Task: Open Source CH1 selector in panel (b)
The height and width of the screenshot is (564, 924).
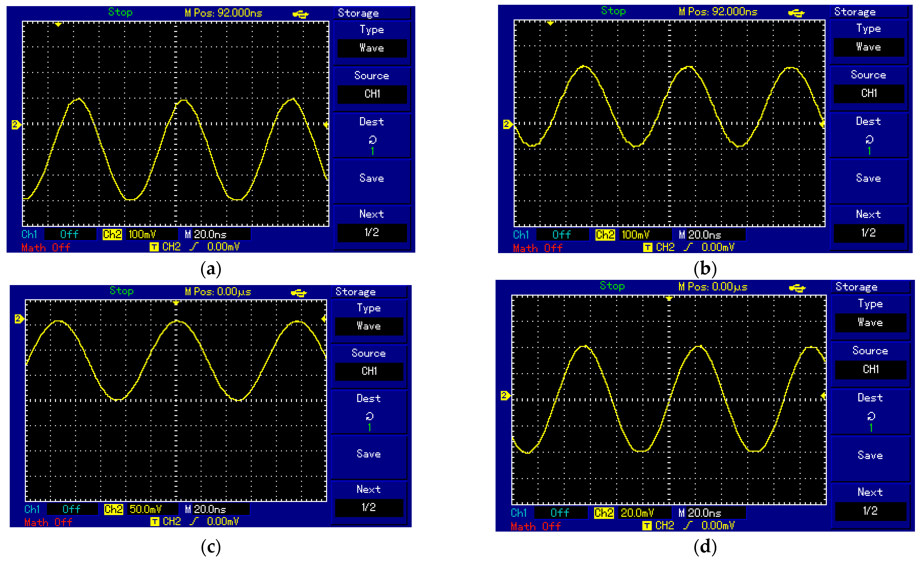Action: (x=869, y=93)
